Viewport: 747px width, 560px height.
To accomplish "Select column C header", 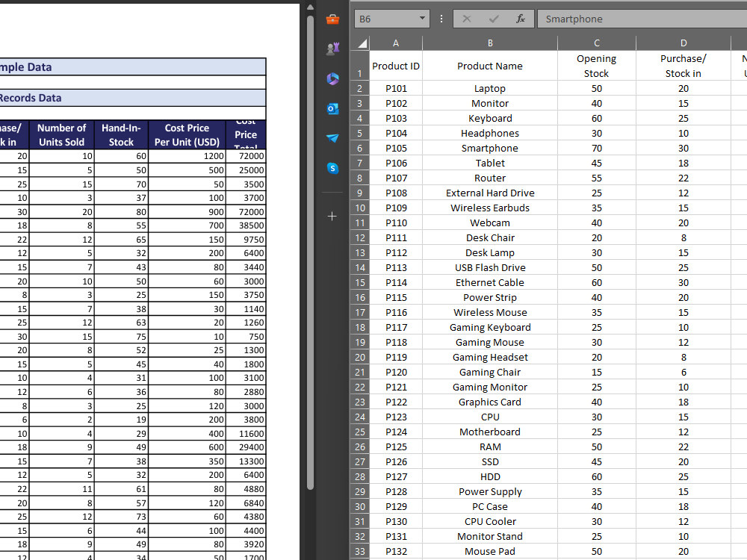I will pyautogui.click(x=596, y=43).
